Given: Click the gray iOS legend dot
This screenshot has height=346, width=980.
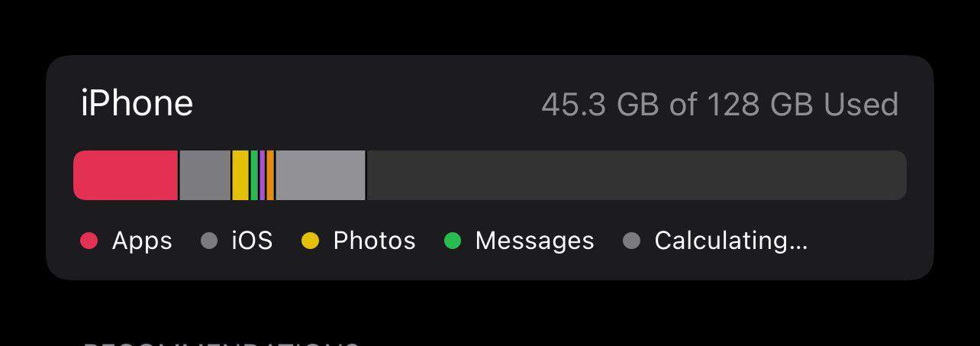Looking at the screenshot, I should [209, 241].
